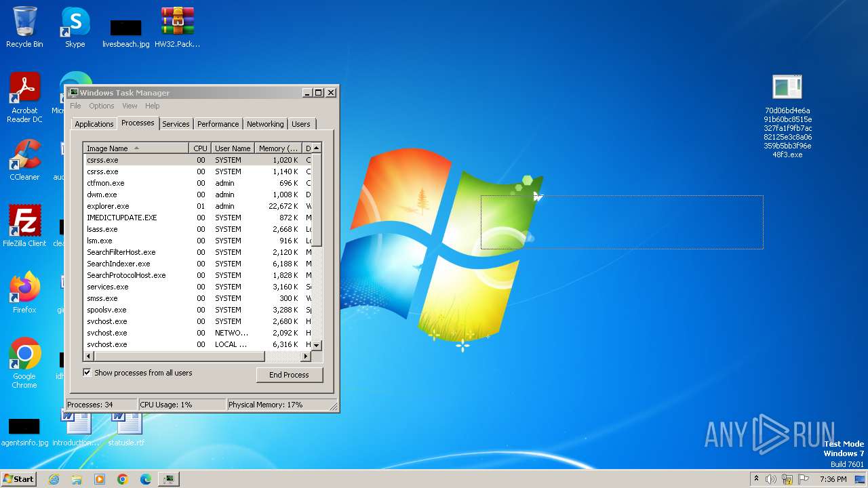Click the Show desktop button
Image resolution: width=868 pixels, height=488 pixels.
click(x=860, y=479)
